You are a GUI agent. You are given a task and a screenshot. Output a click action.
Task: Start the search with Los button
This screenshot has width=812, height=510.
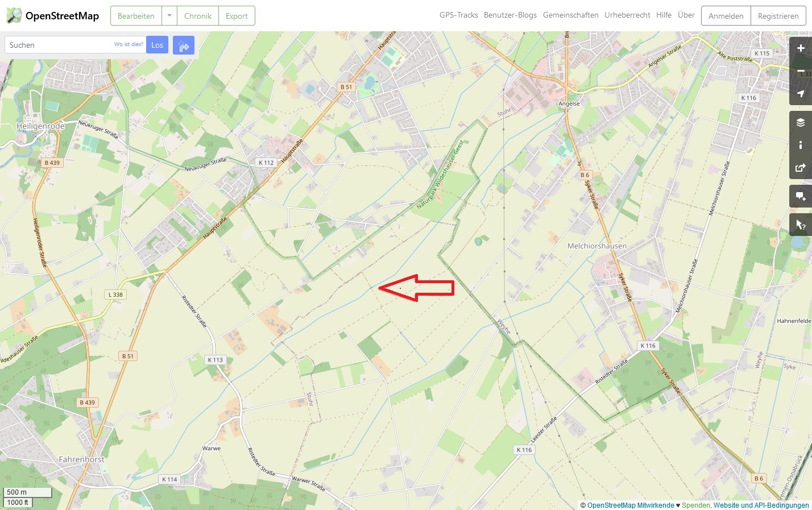coord(158,45)
